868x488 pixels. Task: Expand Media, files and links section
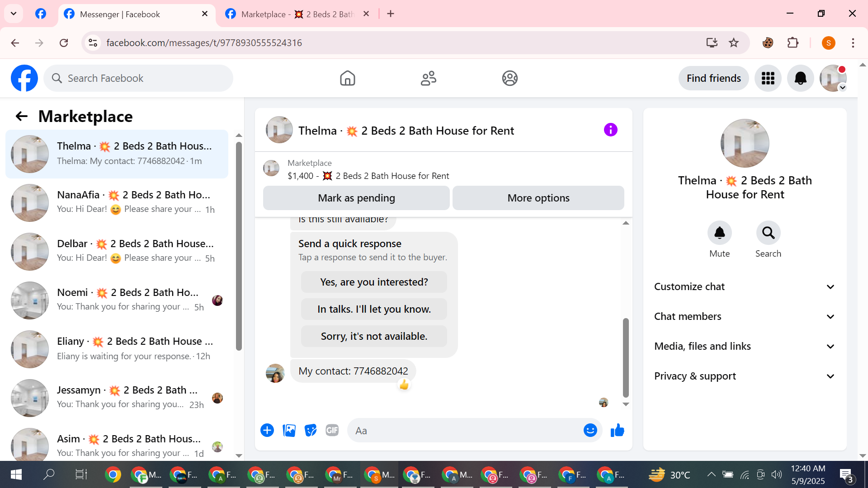click(x=745, y=346)
